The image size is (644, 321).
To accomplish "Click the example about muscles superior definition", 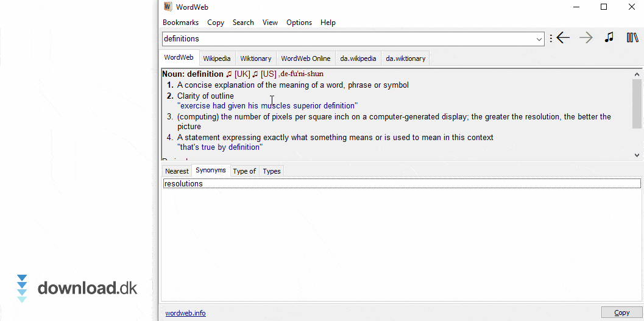I will click(x=267, y=105).
